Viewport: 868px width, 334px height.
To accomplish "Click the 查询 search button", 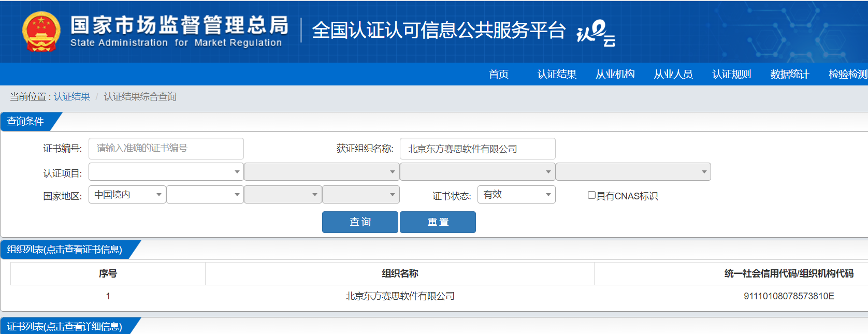I will click(x=360, y=222).
